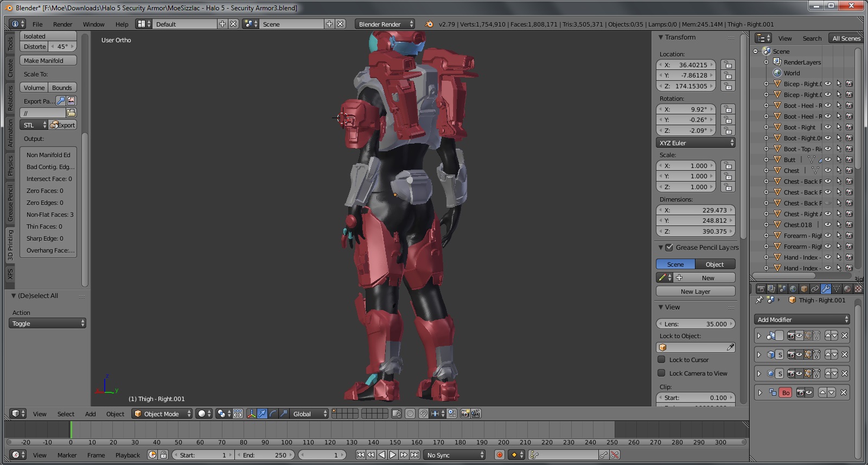This screenshot has width=868, height=465.
Task: Toggle snap during transform magnet icon
Action: 423,414
